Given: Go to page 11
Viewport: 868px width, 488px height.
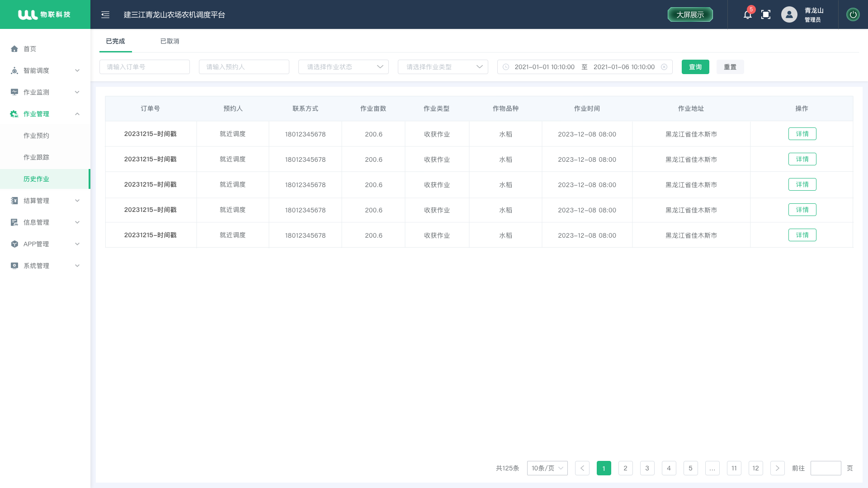Looking at the screenshot, I should click(734, 468).
